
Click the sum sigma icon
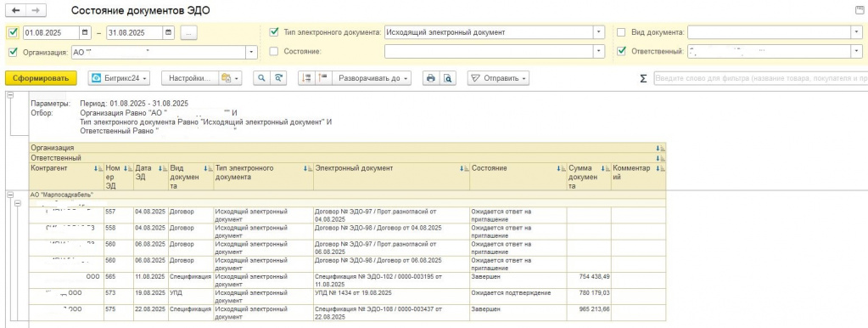click(x=643, y=79)
